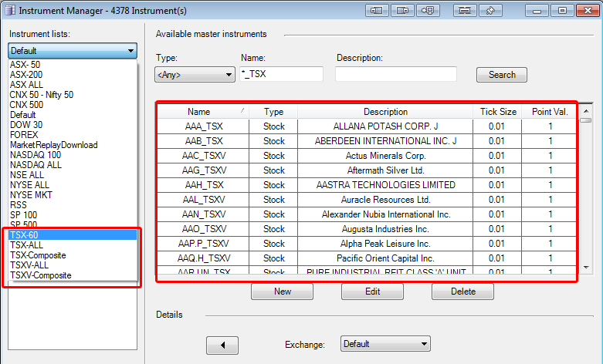Choose NSE ALL in the list
The width and height of the screenshot is (603, 364).
coord(73,175)
